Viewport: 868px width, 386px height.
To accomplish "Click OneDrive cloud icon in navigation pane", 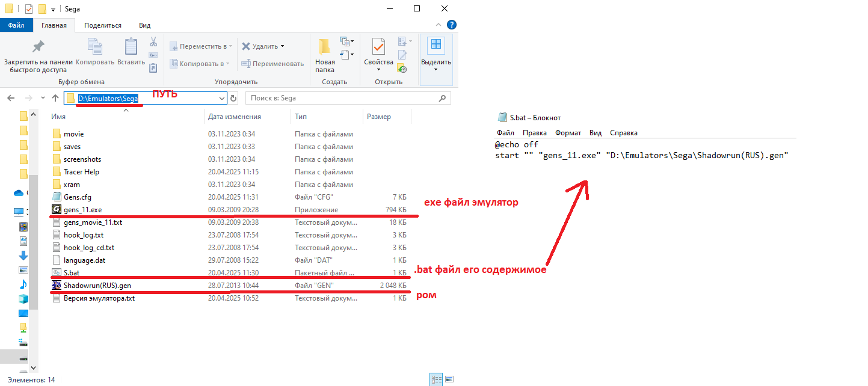I will [x=19, y=193].
